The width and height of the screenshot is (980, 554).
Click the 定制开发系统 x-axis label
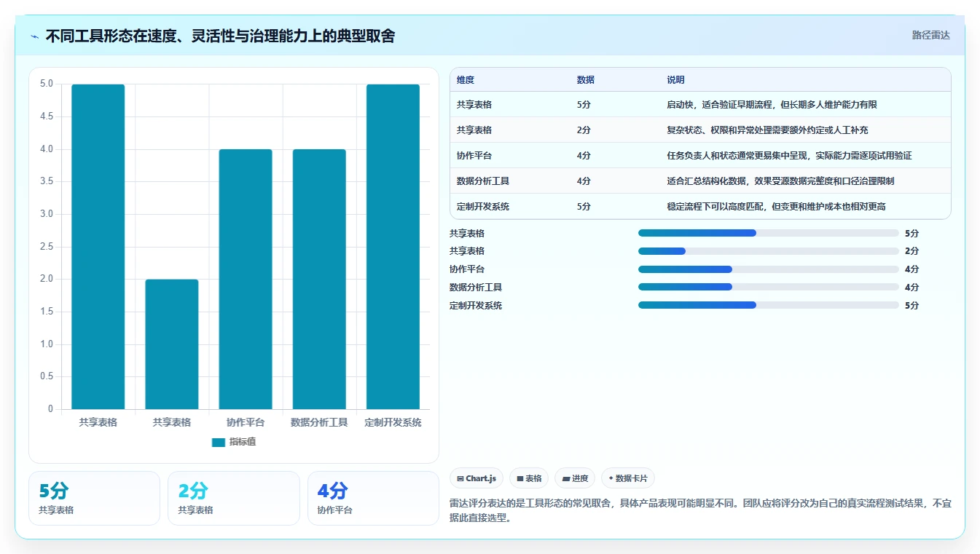[393, 422]
